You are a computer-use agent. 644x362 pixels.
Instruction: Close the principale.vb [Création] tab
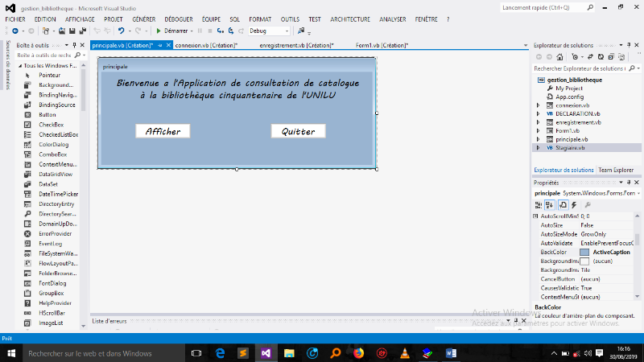[168, 45]
